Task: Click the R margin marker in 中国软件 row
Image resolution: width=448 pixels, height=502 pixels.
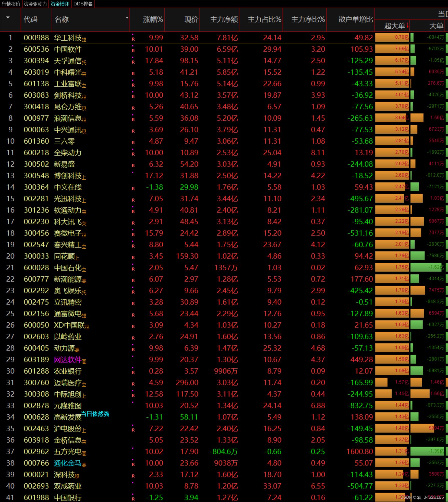Action: point(133,51)
